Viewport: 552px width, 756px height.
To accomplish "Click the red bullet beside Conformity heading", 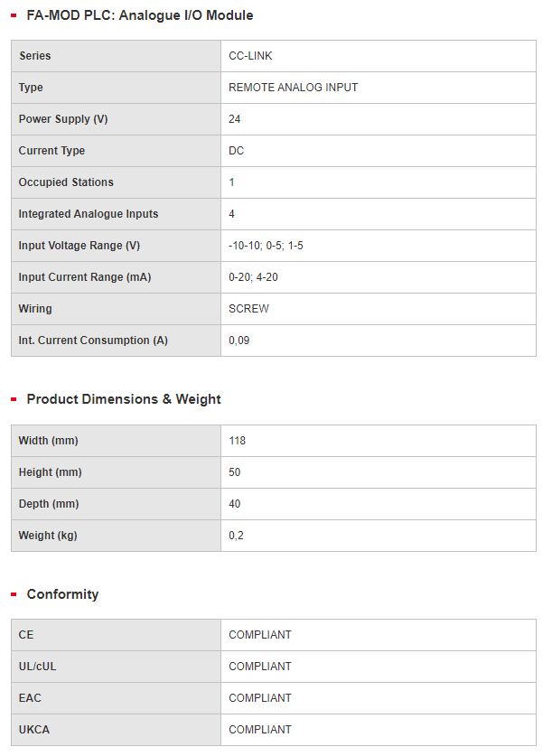I will point(14,594).
